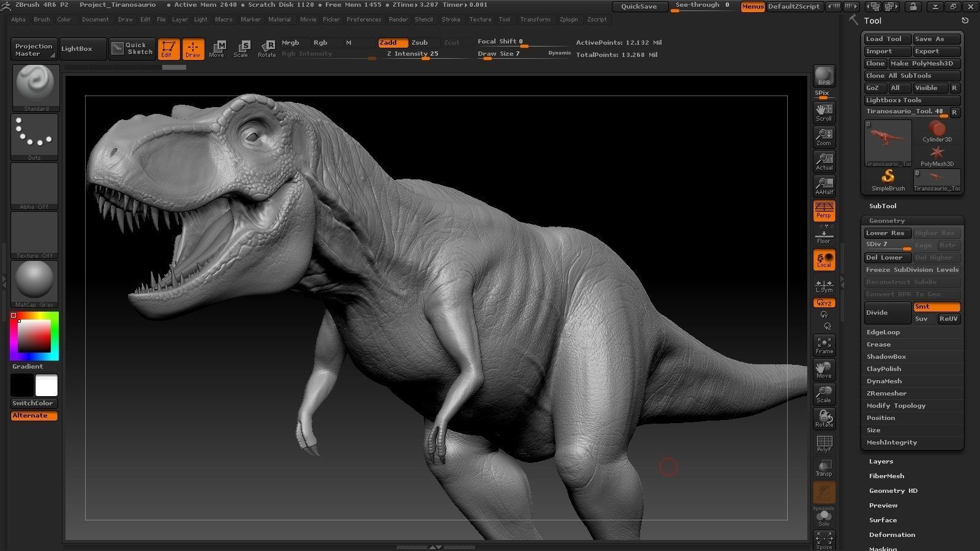Click the Xpose icon
This screenshot has height=551, width=980.
(x=824, y=540)
